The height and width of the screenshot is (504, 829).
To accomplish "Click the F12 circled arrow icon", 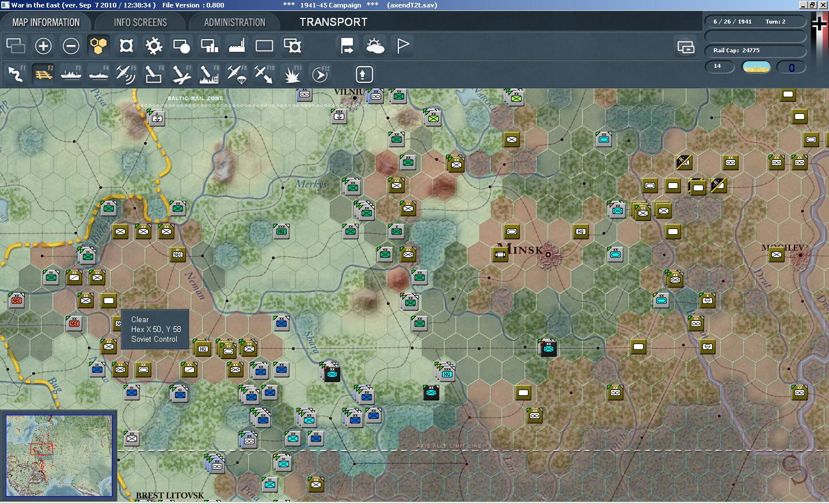I will point(320,74).
